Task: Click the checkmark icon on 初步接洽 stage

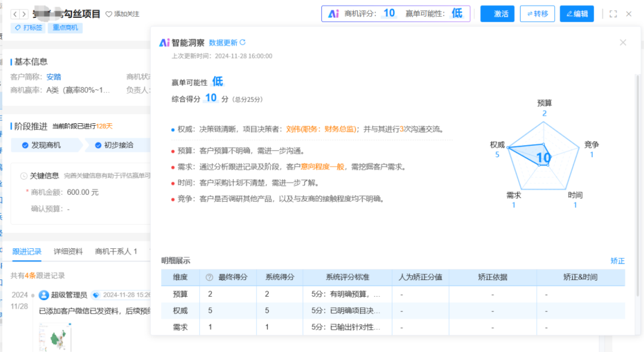Action: 98,145
